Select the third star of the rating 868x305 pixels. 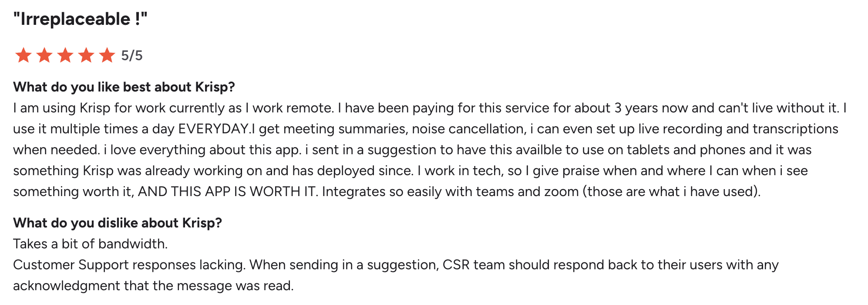coord(65,56)
